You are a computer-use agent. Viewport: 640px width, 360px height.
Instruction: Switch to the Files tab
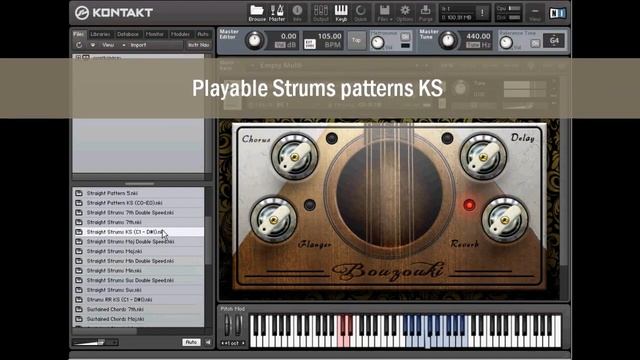[78, 34]
